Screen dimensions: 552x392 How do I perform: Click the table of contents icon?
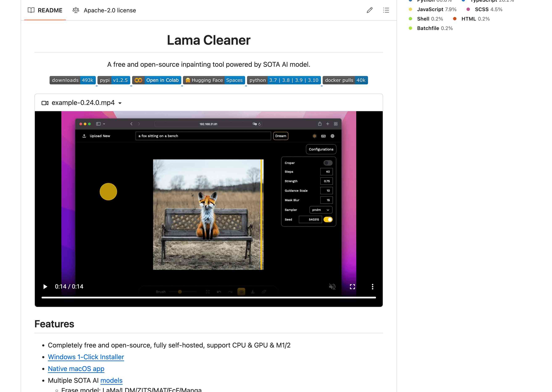pos(386,10)
